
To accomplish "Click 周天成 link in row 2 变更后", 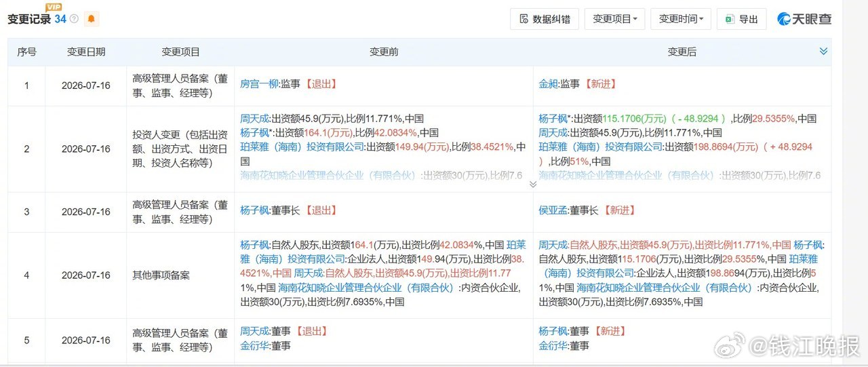I will coord(553,133).
